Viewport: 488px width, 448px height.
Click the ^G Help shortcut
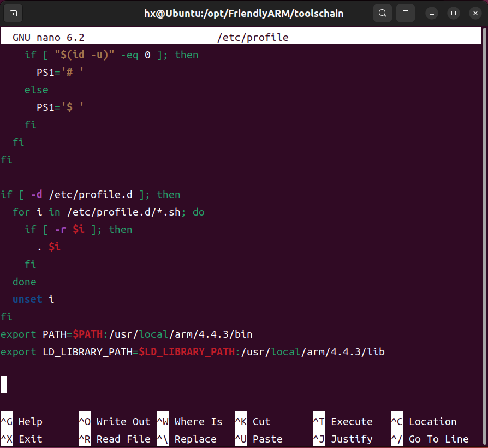click(22, 422)
